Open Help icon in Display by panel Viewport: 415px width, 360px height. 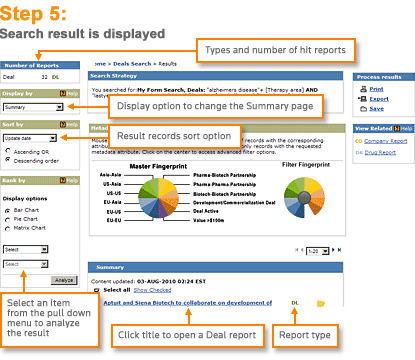[63, 94]
